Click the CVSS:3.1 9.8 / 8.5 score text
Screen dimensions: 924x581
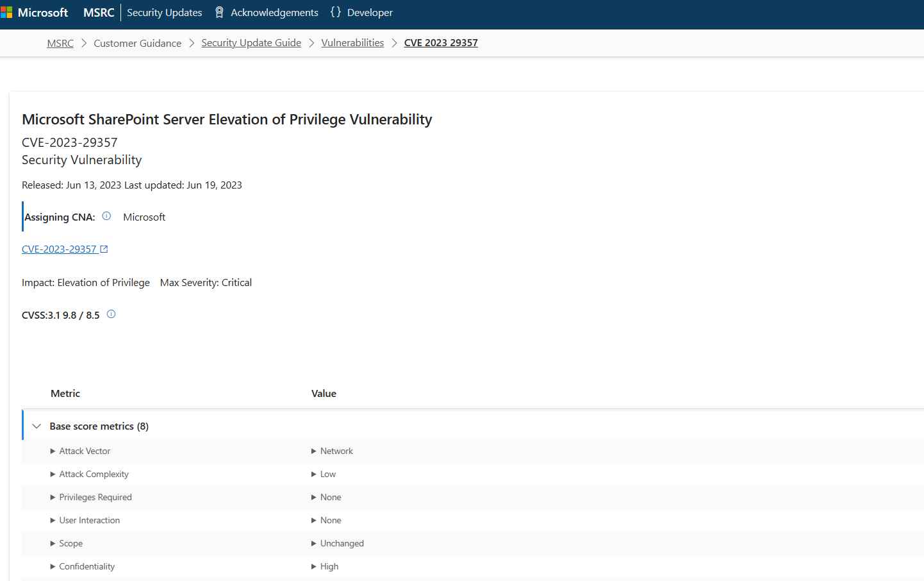(x=61, y=315)
